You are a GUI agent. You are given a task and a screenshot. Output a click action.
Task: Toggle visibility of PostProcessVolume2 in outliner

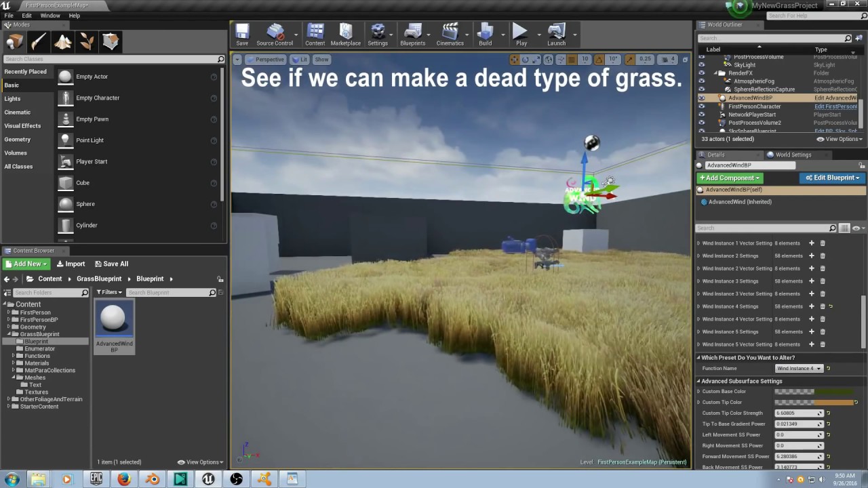click(x=702, y=123)
